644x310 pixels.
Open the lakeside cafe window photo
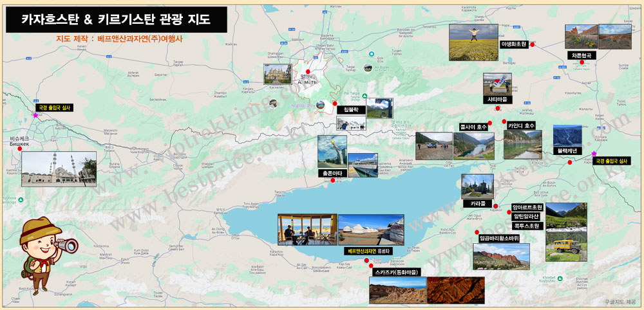(x=307, y=230)
